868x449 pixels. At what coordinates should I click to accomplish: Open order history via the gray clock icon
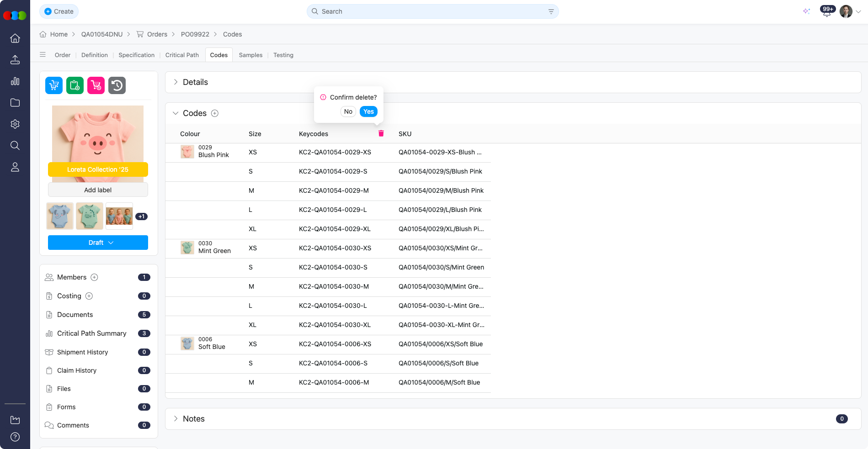(117, 85)
